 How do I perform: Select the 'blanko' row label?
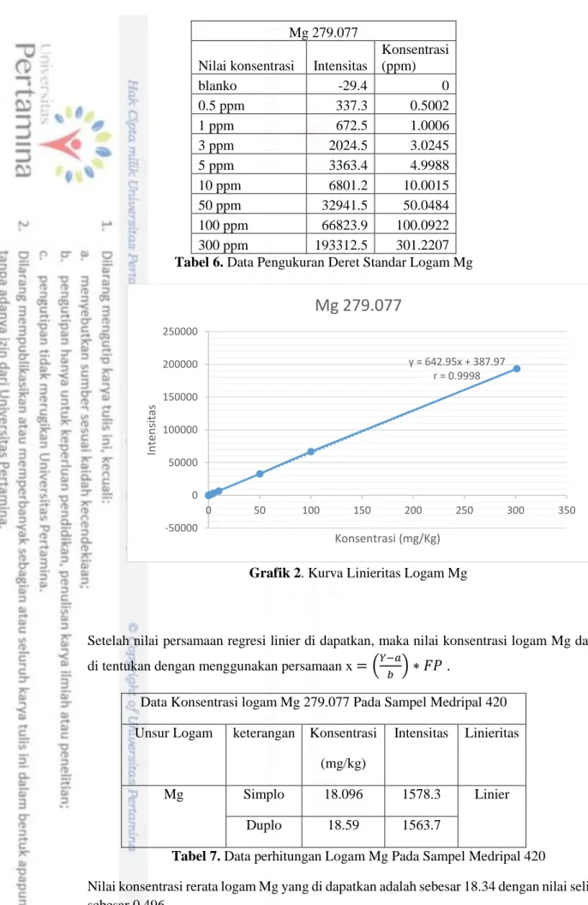(x=218, y=86)
